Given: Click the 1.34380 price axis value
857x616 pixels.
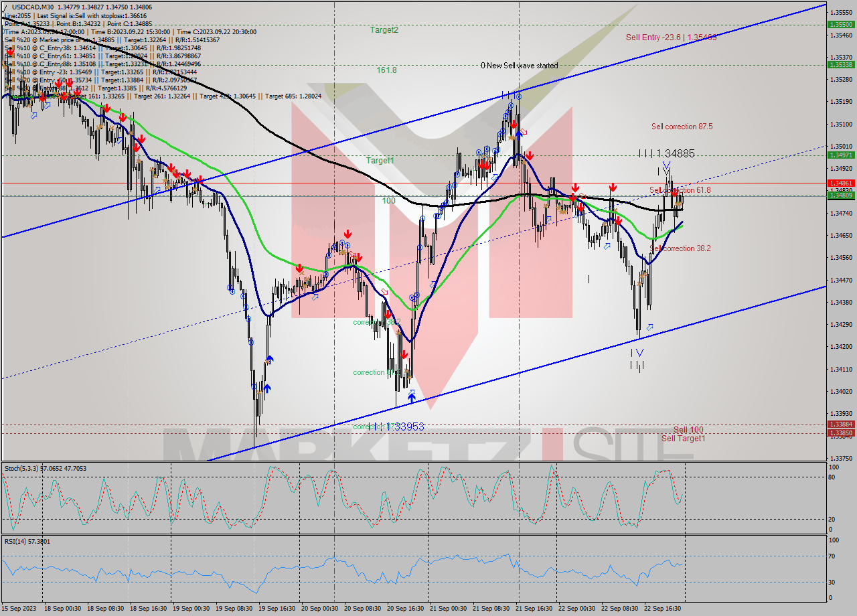Looking at the screenshot, I should click(841, 303).
